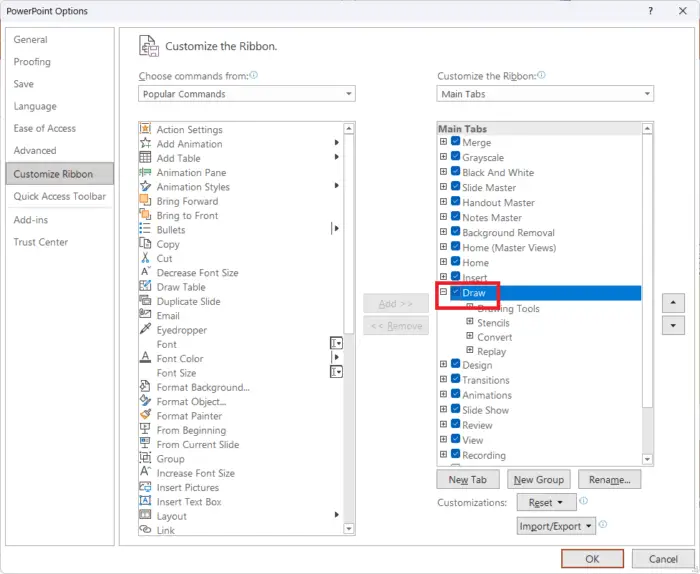Select the Group command icon
Screen dimensions: 700x574
pos(145,458)
